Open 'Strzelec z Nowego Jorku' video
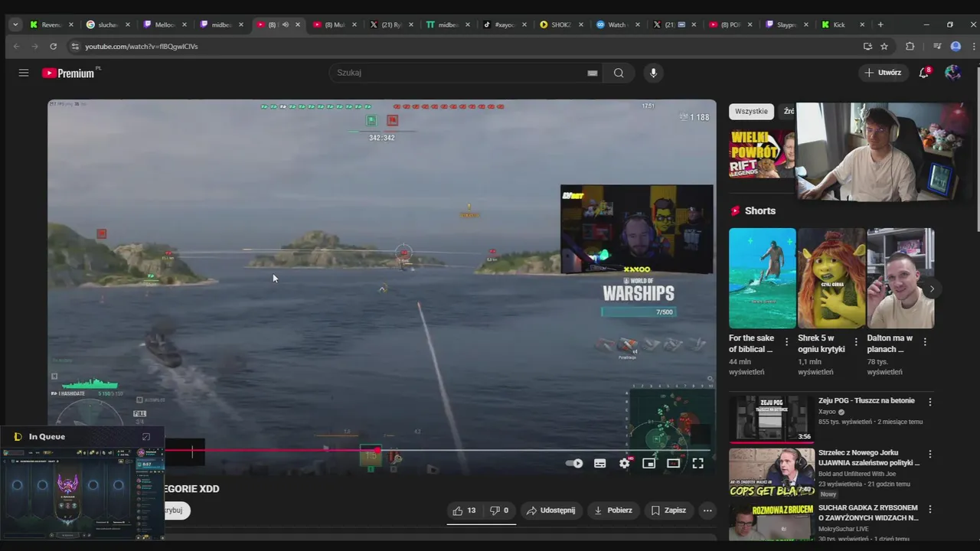This screenshot has height=551, width=980. pyautogui.click(x=869, y=458)
